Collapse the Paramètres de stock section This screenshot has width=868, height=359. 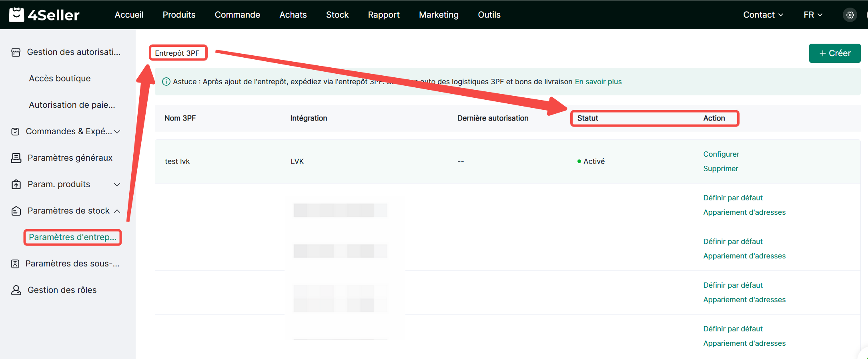117,211
